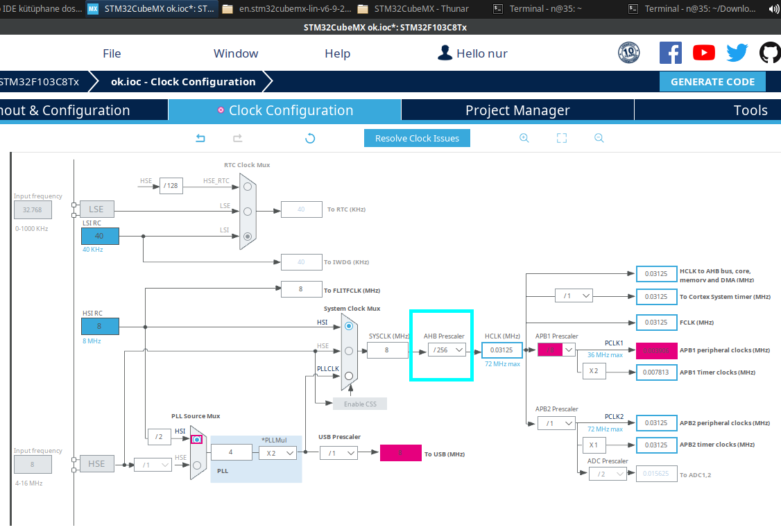
Task: Open the YouTube icon link
Action: click(x=703, y=53)
